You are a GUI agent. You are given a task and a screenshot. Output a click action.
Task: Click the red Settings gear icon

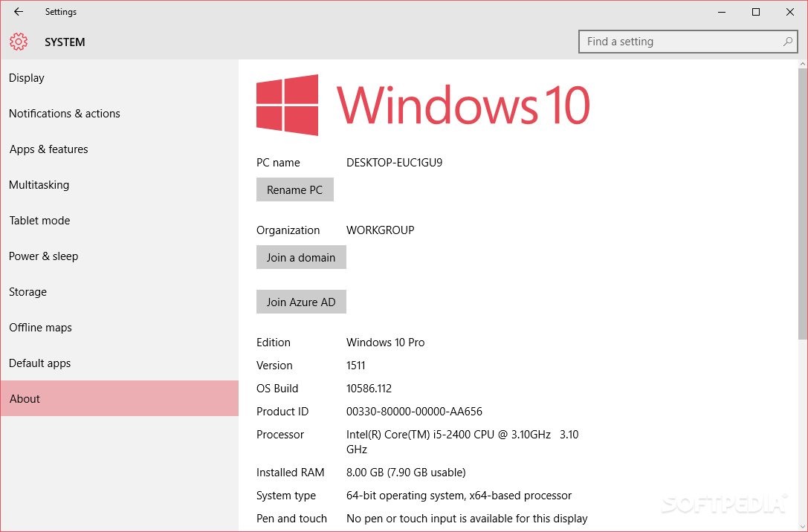click(18, 42)
